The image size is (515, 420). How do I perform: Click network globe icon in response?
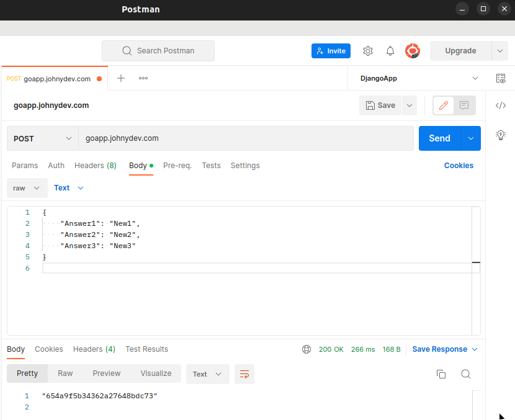(x=306, y=349)
